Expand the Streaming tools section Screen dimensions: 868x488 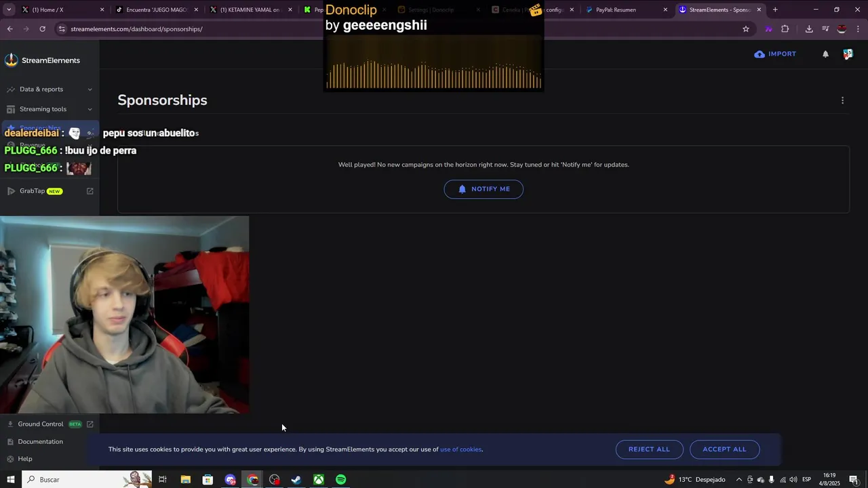90,109
